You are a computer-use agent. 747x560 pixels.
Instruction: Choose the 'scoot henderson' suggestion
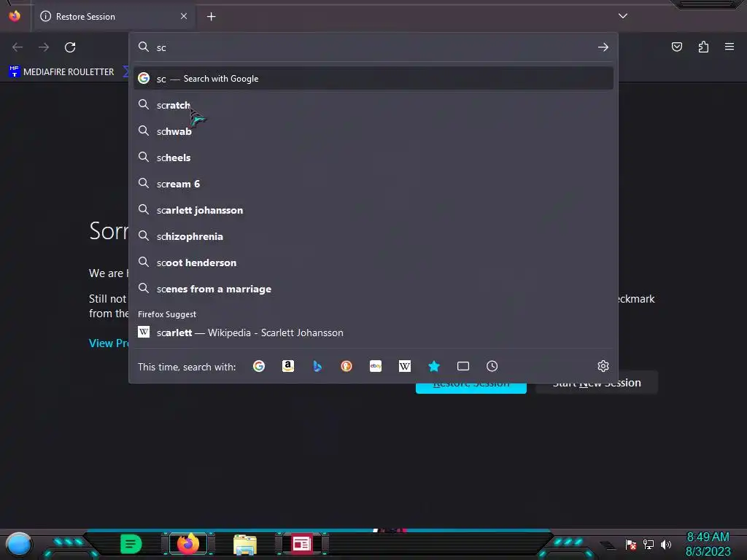pyautogui.click(x=373, y=262)
